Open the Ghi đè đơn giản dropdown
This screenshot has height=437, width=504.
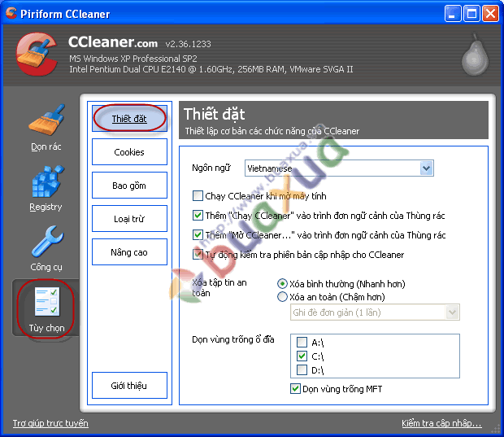click(x=375, y=312)
